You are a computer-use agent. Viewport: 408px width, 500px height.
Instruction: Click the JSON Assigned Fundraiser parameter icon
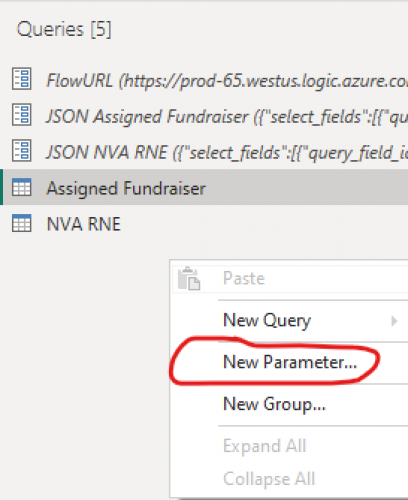click(22, 115)
